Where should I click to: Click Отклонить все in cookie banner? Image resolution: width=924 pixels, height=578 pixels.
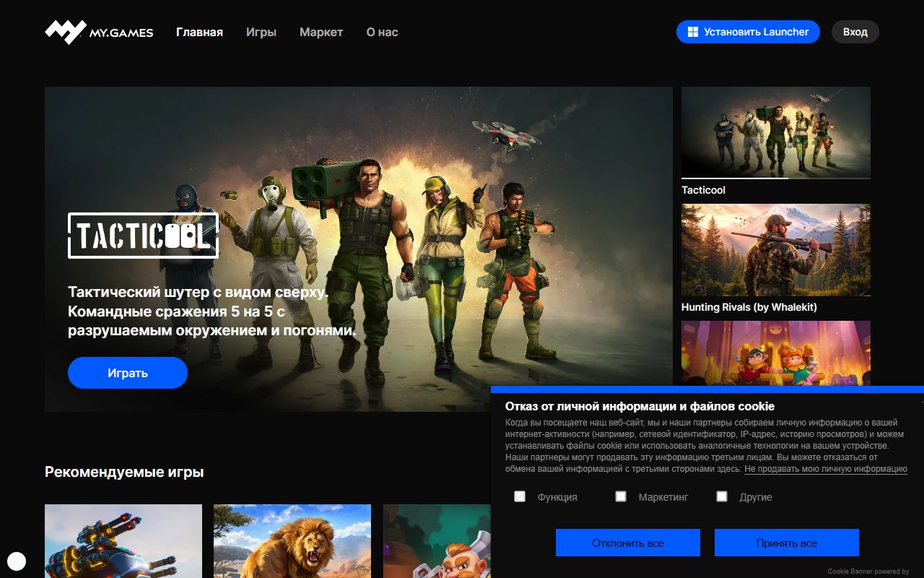(x=628, y=543)
